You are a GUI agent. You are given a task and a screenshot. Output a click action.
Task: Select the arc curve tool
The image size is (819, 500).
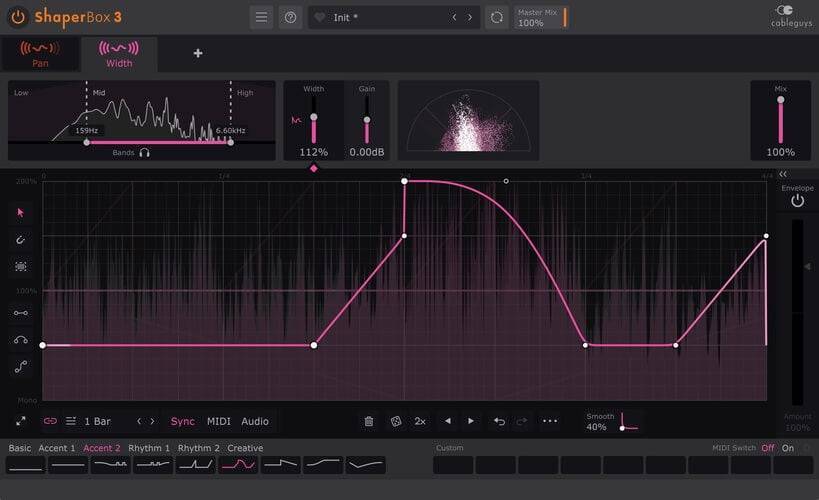pyautogui.click(x=20, y=340)
